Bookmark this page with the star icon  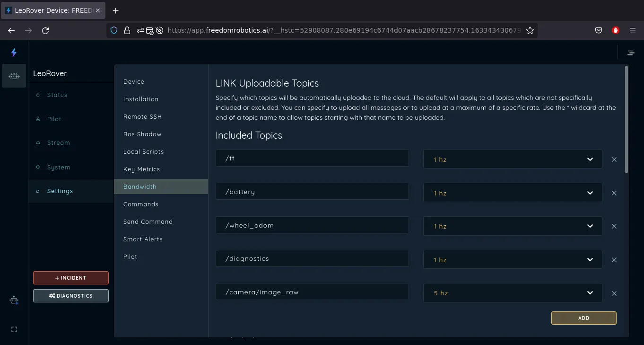530,30
